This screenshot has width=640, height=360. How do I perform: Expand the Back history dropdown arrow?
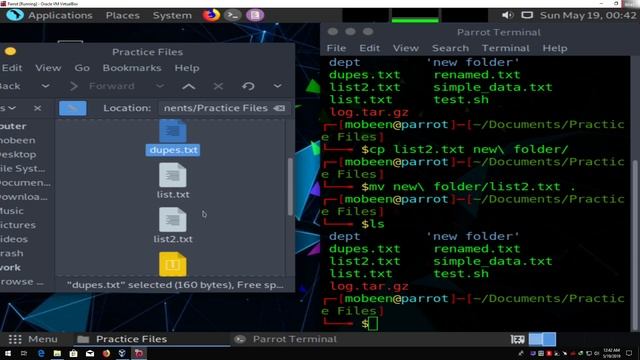pyautogui.click(x=45, y=86)
